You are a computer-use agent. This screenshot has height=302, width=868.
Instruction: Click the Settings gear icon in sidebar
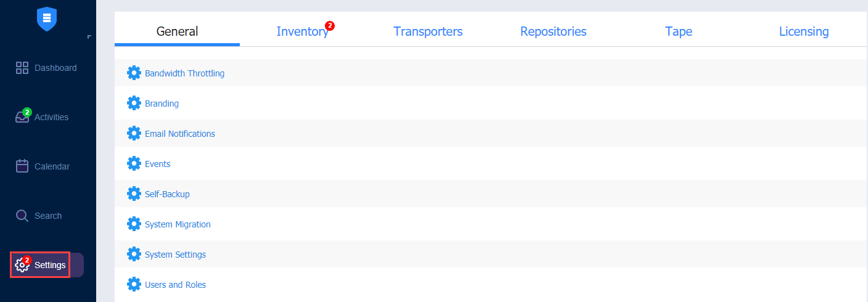tap(22, 265)
